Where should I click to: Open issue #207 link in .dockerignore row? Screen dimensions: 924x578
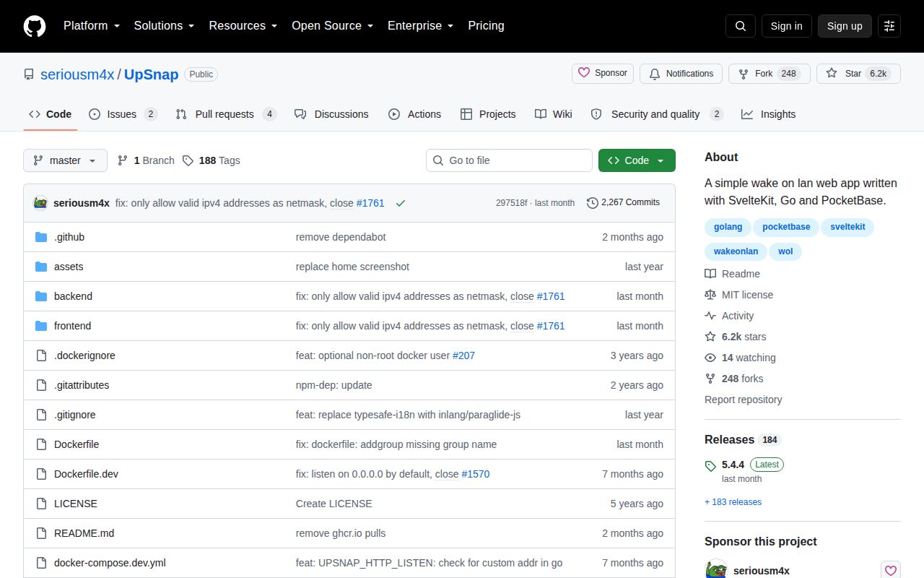pos(463,355)
